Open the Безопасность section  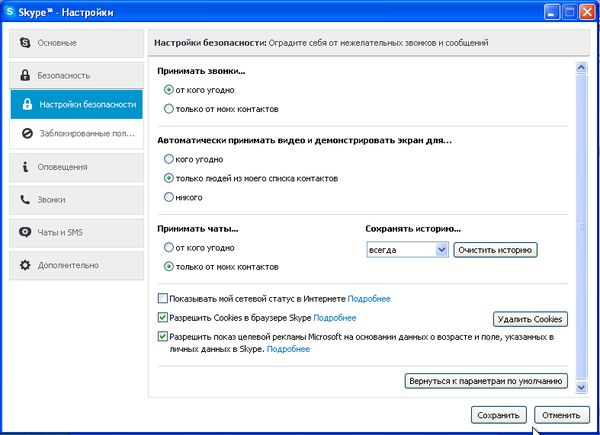tap(77, 75)
